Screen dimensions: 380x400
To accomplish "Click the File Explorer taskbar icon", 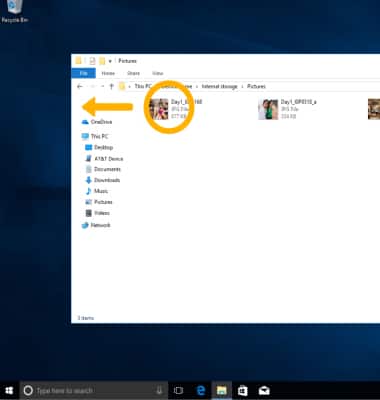I will (221, 390).
